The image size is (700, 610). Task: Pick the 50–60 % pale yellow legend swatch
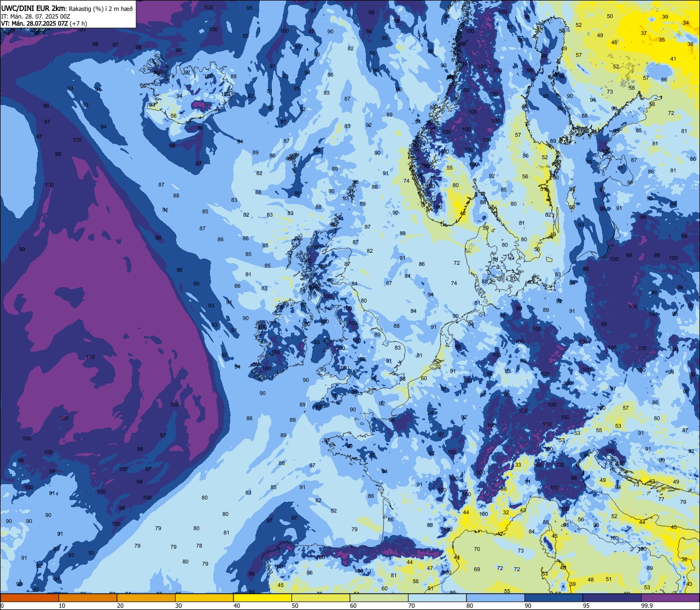coord(320,597)
